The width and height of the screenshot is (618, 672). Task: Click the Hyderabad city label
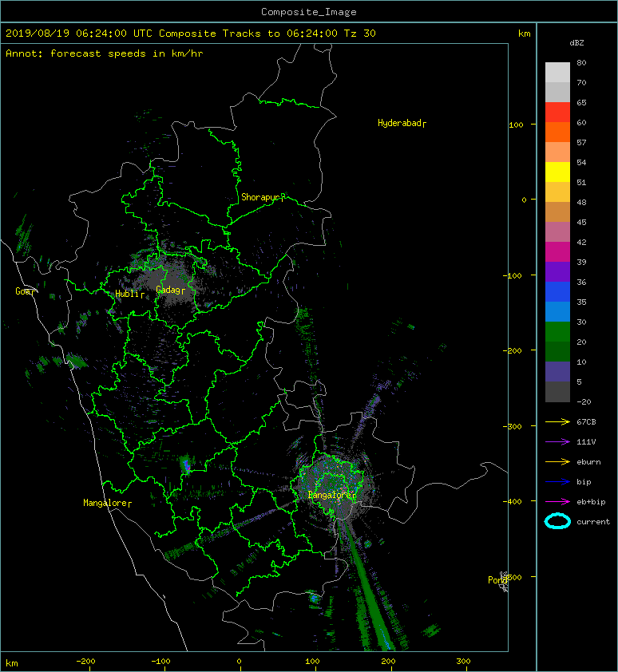tap(402, 124)
